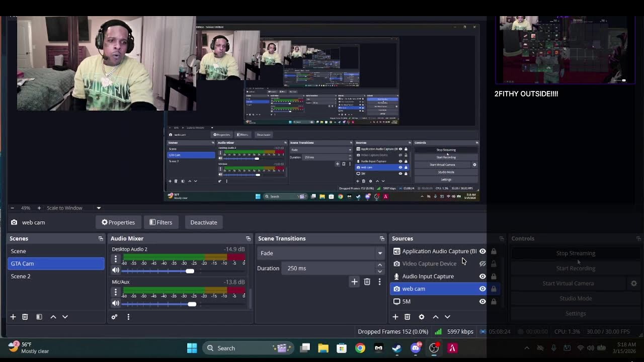Decrease transition duration with down stepper arrow

pyautogui.click(x=380, y=271)
